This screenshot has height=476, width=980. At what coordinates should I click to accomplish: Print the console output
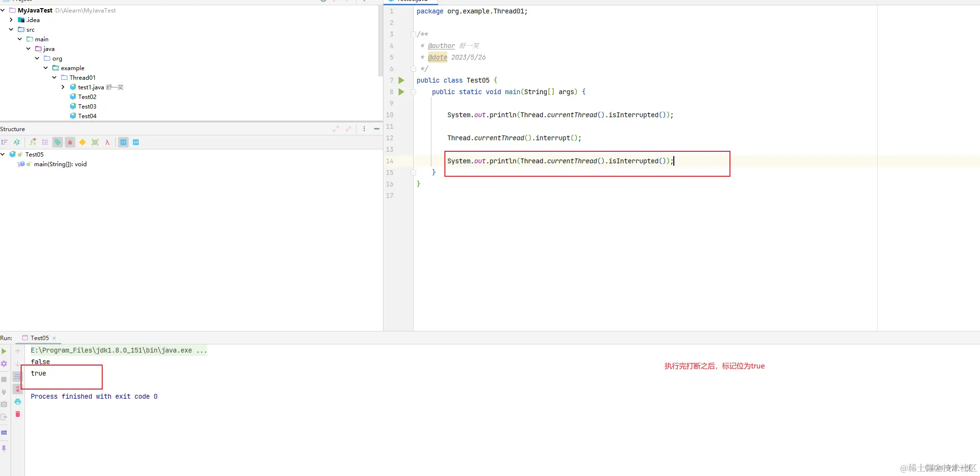pos(18,402)
